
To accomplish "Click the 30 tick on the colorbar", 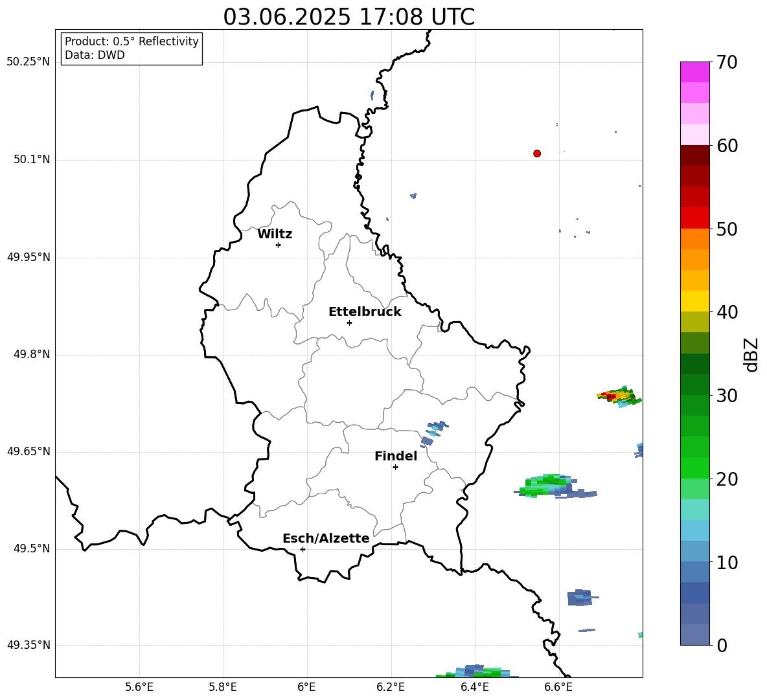I will coord(726,396).
